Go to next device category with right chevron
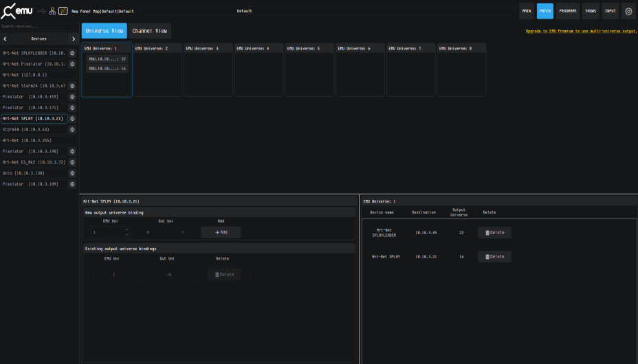 (74, 39)
